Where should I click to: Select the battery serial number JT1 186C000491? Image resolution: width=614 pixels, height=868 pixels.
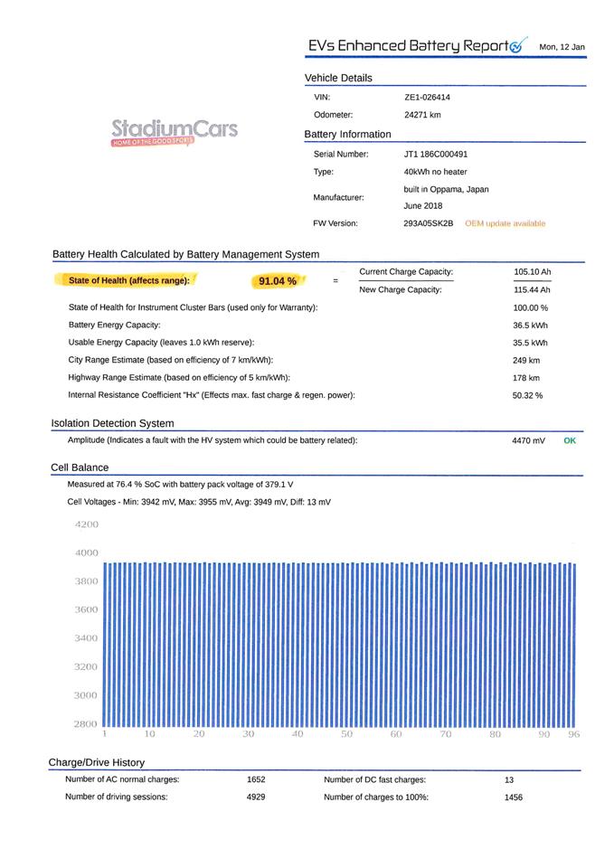point(436,154)
